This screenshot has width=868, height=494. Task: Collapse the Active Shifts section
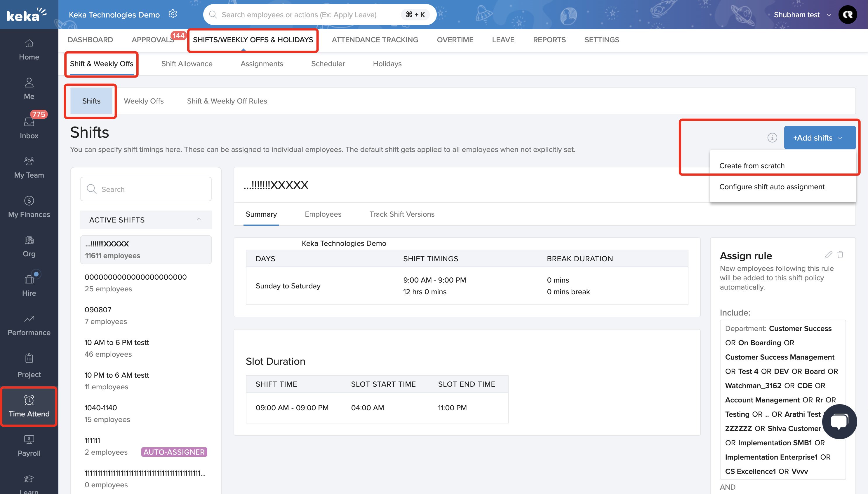tap(199, 220)
